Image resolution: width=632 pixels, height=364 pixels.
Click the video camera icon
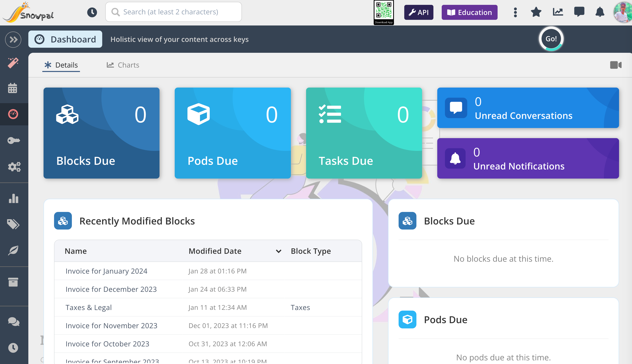coord(616,65)
